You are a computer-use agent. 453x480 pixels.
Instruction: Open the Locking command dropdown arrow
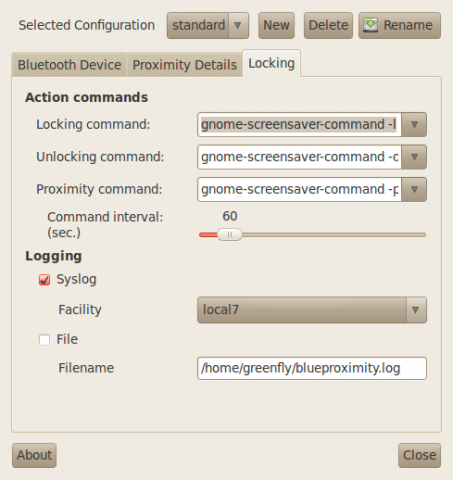click(414, 125)
